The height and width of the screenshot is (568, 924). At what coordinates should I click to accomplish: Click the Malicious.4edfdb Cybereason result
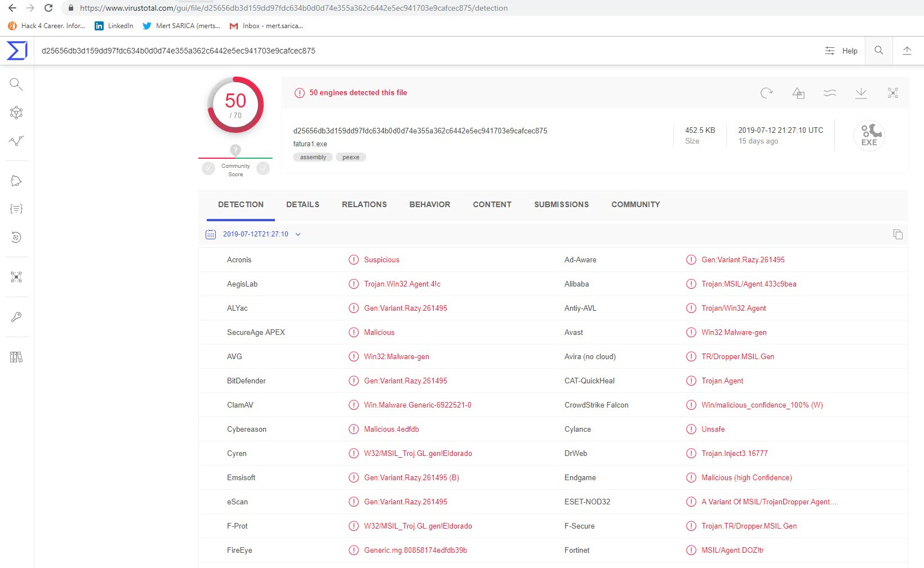point(392,430)
